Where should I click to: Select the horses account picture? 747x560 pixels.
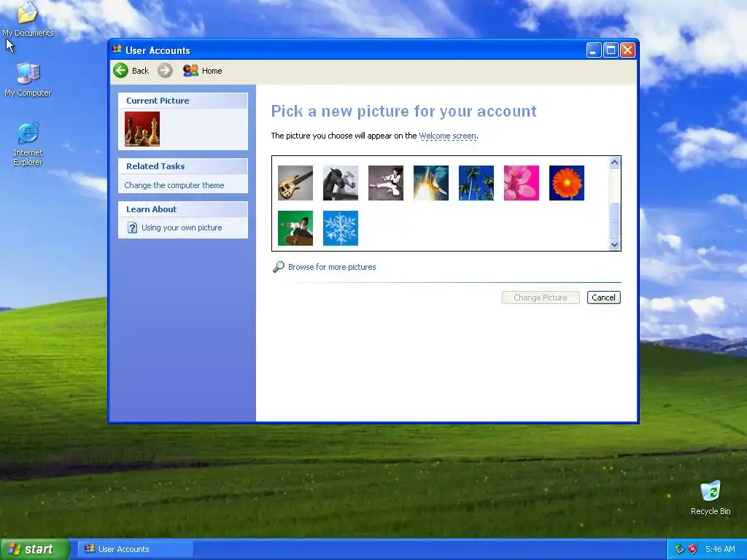(x=341, y=183)
